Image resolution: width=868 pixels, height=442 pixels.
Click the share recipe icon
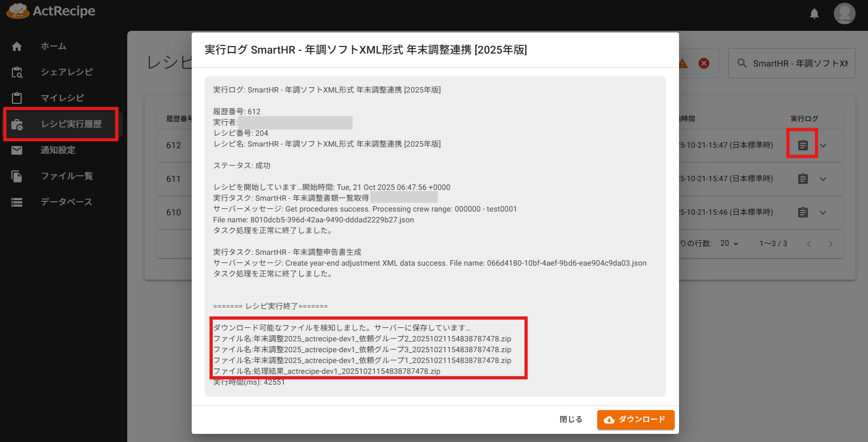point(17,72)
